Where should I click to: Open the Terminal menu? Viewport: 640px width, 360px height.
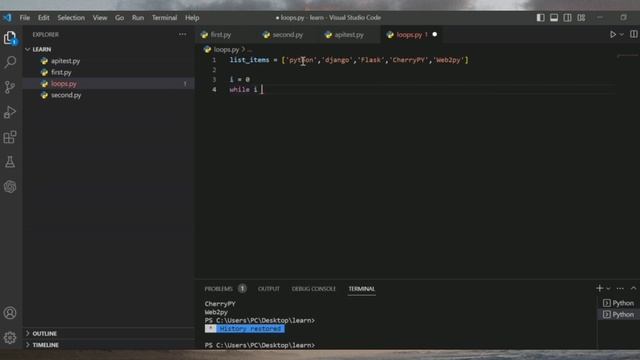164,18
